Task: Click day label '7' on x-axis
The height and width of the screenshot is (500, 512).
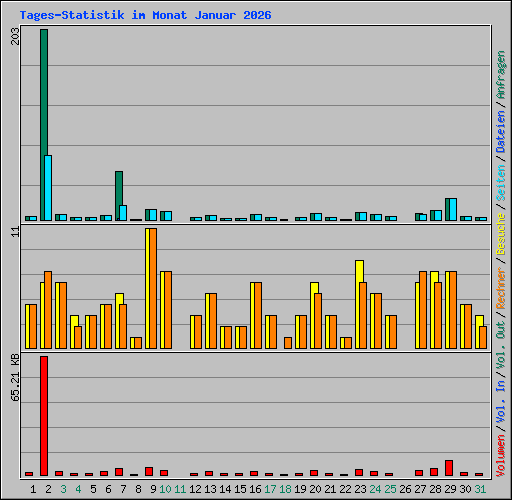Action: tap(123, 489)
